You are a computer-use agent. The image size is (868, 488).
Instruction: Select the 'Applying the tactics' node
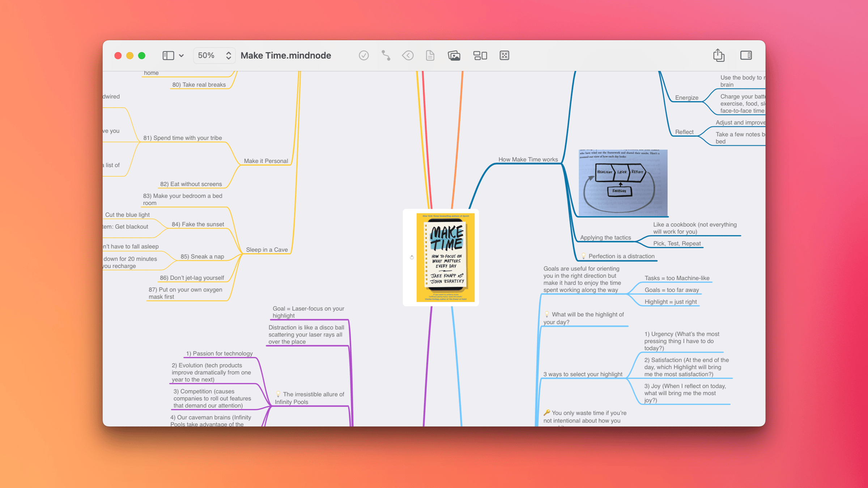pyautogui.click(x=605, y=237)
